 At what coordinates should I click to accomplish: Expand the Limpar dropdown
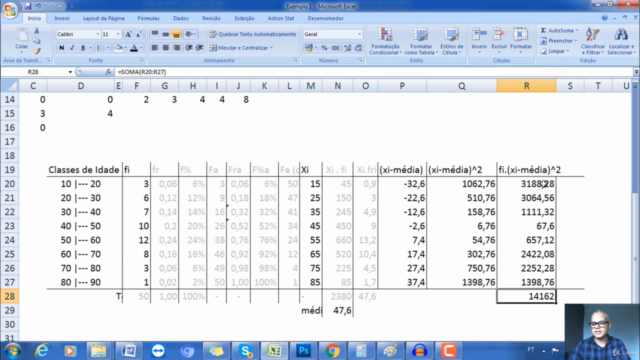pyautogui.click(x=568, y=51)
